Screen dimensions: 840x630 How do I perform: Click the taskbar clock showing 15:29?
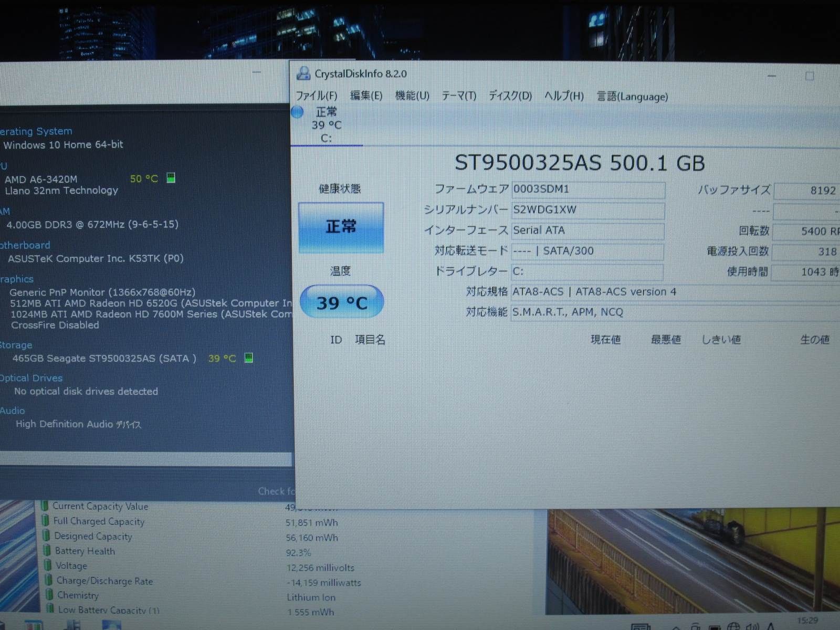807,621
